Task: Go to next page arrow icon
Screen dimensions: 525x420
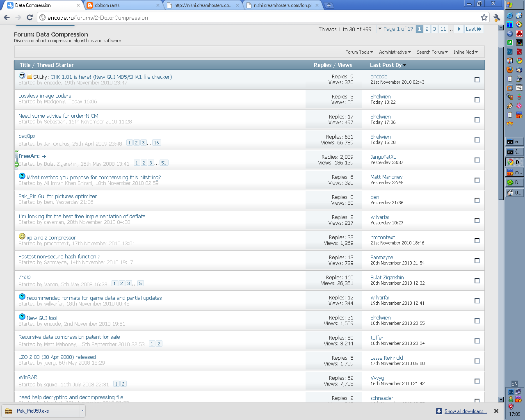Action: [459, 29]
